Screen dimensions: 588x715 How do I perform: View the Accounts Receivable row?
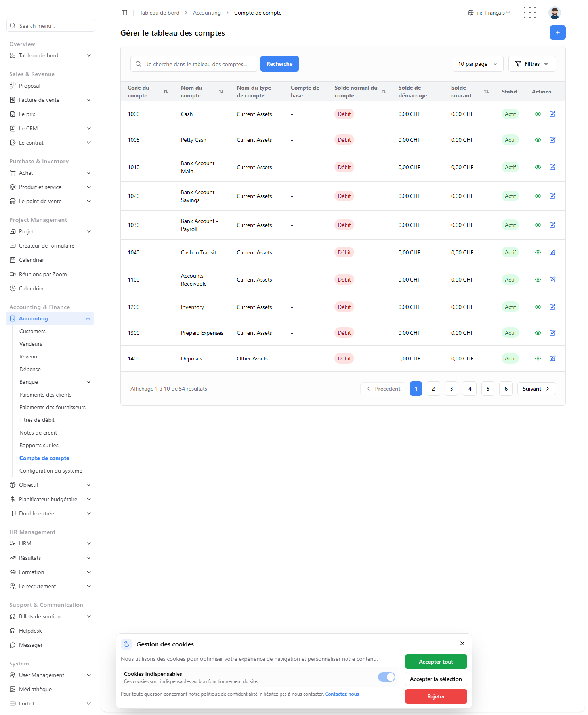tap(538, 280)
